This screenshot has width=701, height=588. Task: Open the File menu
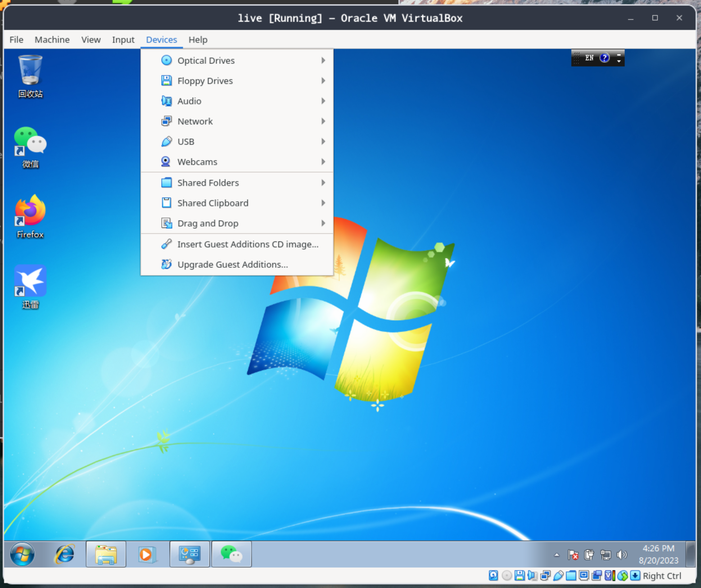tap(16, 40)
